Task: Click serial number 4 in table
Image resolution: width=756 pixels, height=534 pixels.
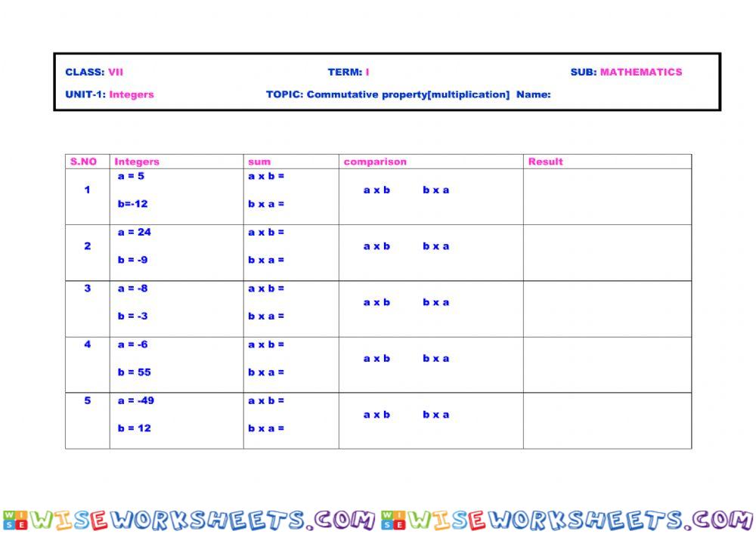Action: point(87,344)
